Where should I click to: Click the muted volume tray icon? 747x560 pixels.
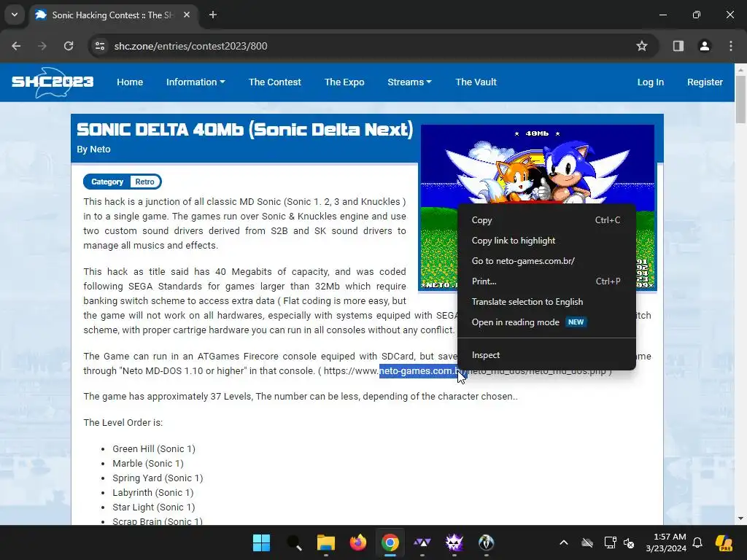(629, 542)
